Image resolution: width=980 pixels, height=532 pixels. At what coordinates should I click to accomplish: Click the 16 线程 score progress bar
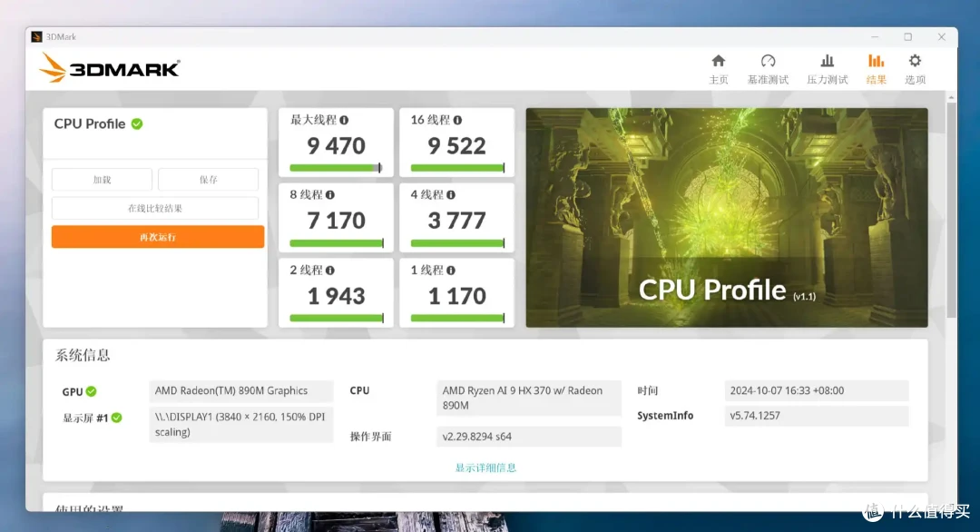click(x=456, y=168)
